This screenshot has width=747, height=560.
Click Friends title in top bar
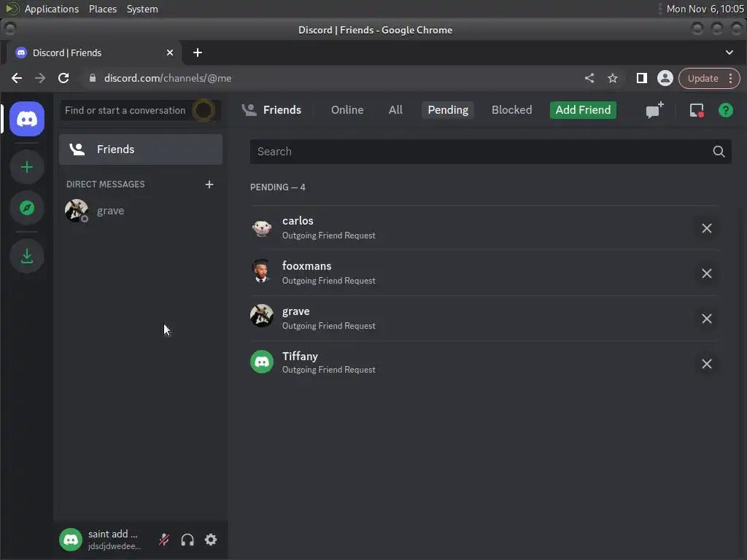[282, 110]
